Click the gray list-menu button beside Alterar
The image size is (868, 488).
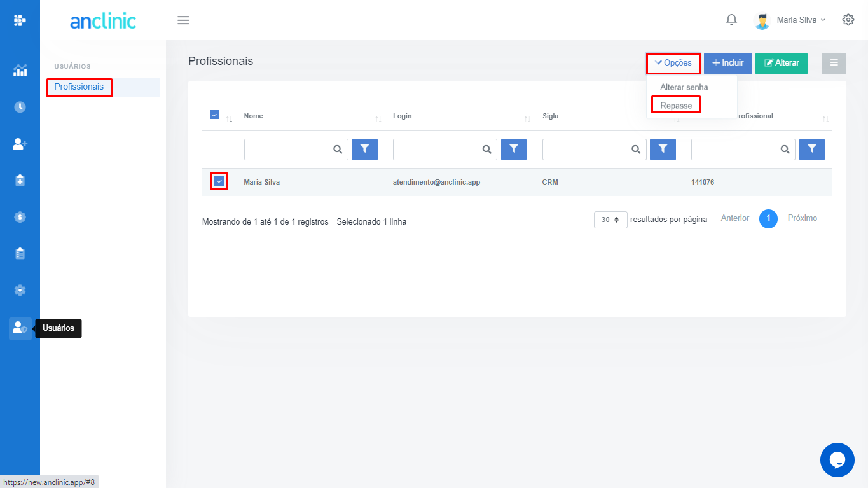pos(834,63)
